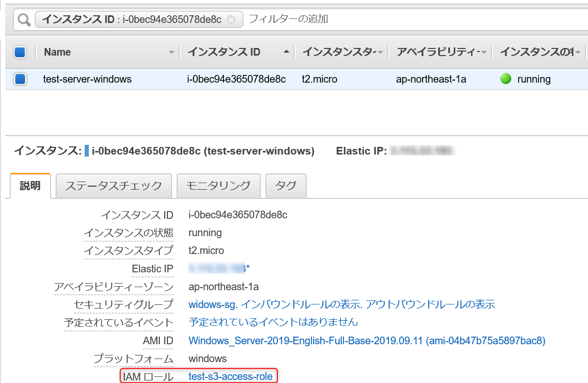This screenshot has height=383, width=588.
Task: Click the sort arrow on インスタンス ID column
Action: 286,52
